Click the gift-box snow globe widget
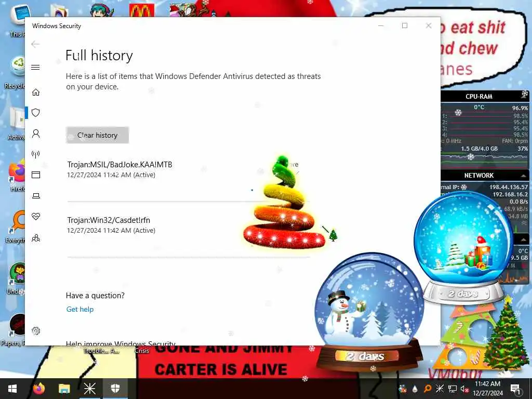This screenshot has height=399, width=532. tap(463, 248)
